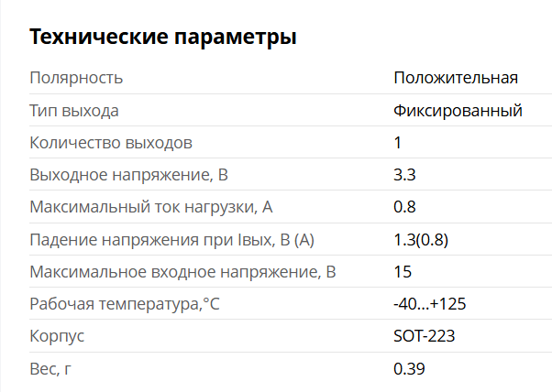Viewport: 552px width, 392px height.
Task: Select the max input voltage value 15
Action: point(403,272)
